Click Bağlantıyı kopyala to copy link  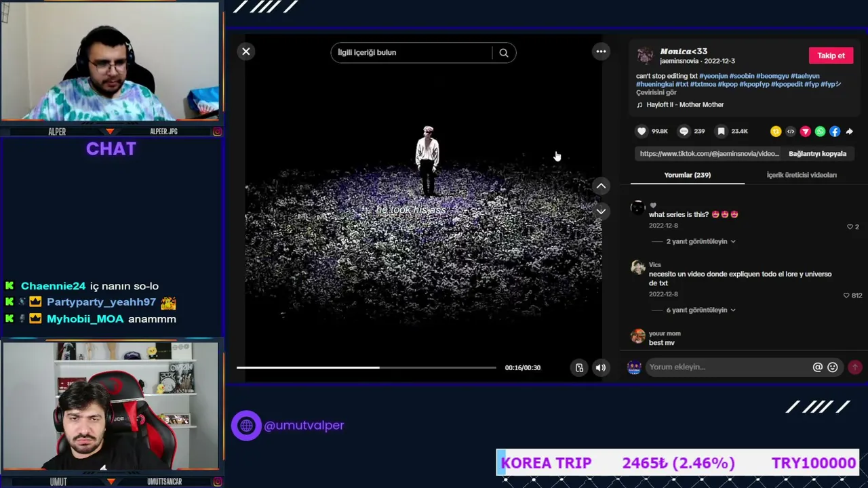[x=817, y=154]
